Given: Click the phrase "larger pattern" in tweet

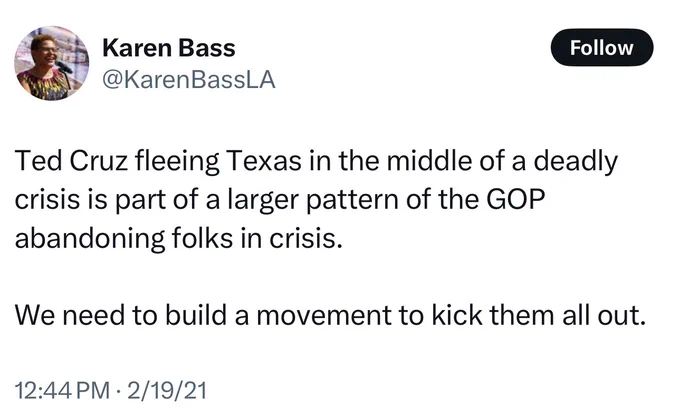Looking at the screenshot, I should click(x=313, y=200).
